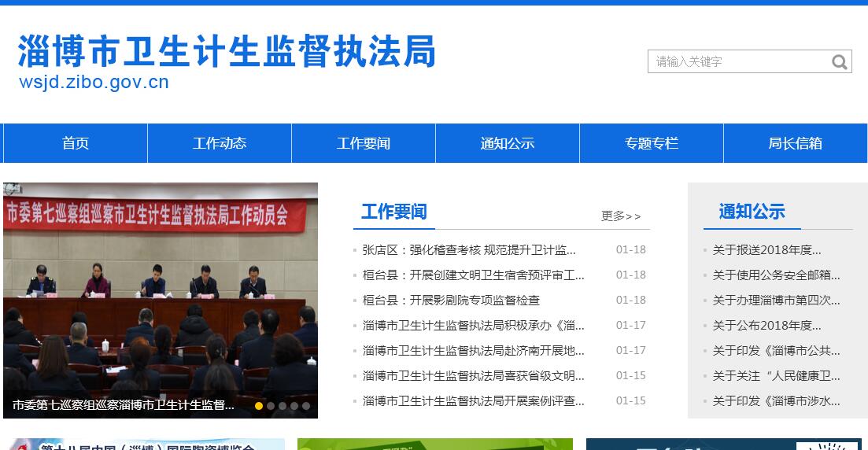Go to 工作动态 in navigation bar

click(220, 143)
